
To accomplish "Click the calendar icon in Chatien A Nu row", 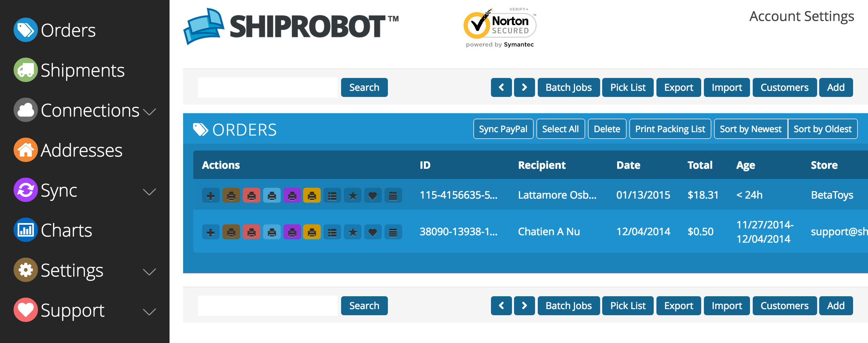I will [x=393, y=232].
